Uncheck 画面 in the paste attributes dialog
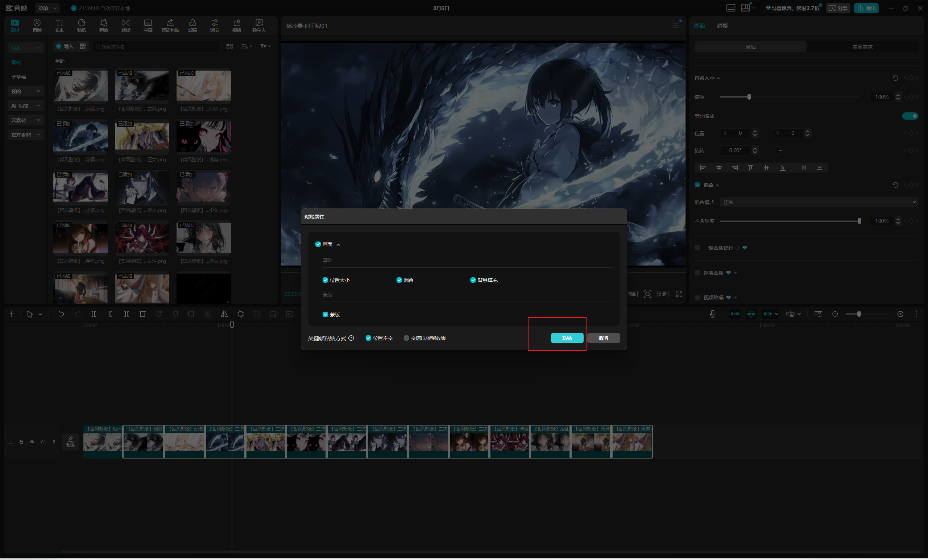 [x=318, y=244]
